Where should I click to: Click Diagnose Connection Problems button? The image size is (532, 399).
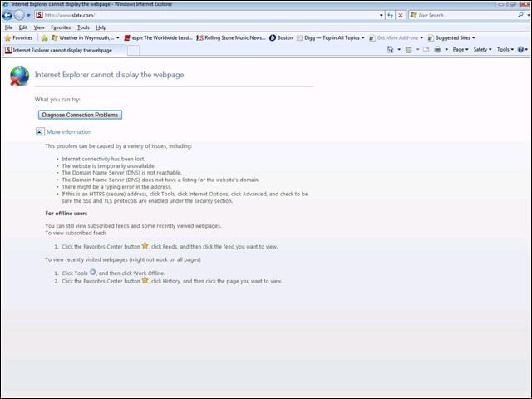[x=80, y=115]
